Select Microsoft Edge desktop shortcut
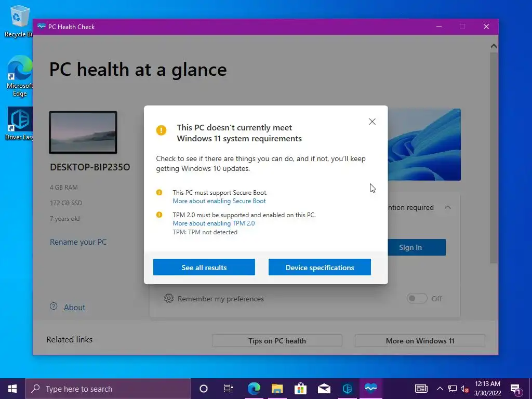The image size is (532, 399). pos(20,76)
